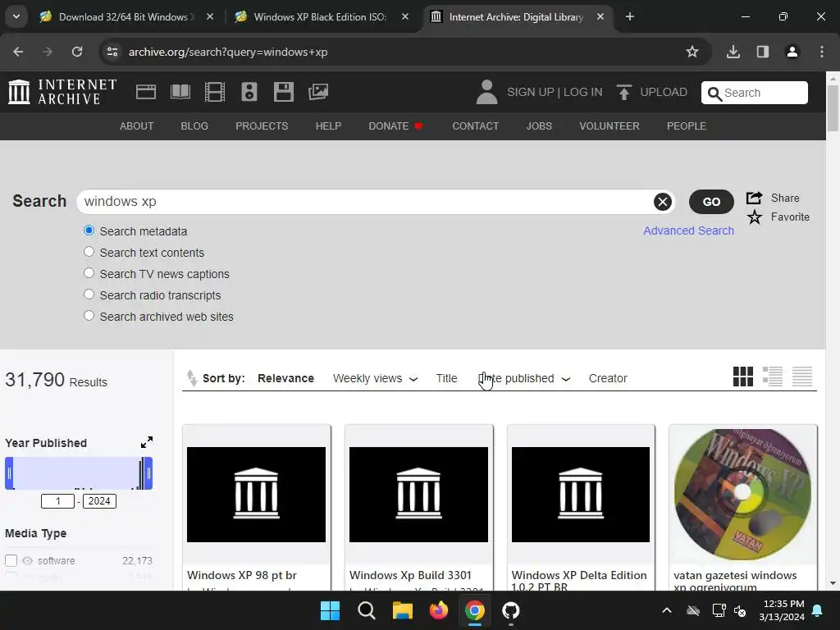Select Search text contents radio button
The height and width of the screenshot is (630, 840).
(89, 252)
